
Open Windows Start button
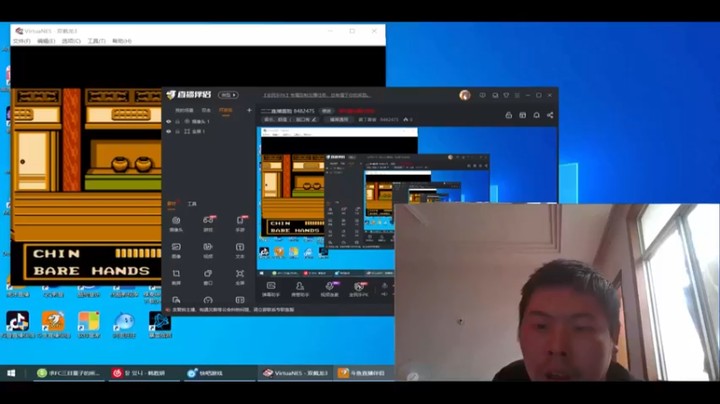click(11, 373)
